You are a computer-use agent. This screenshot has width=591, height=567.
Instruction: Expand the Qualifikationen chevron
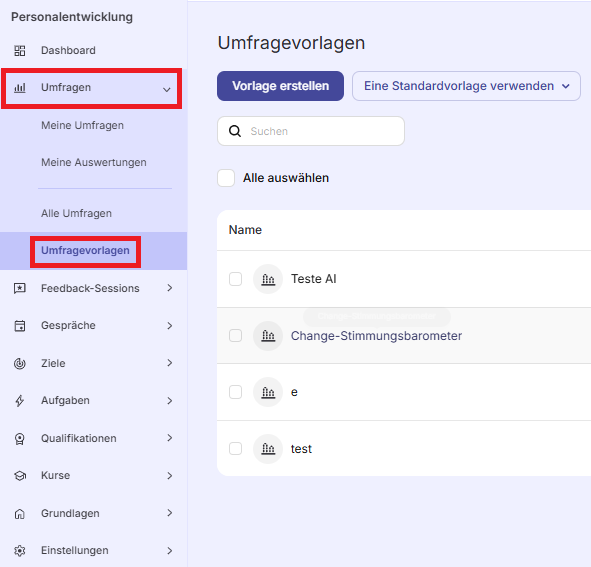170,438
